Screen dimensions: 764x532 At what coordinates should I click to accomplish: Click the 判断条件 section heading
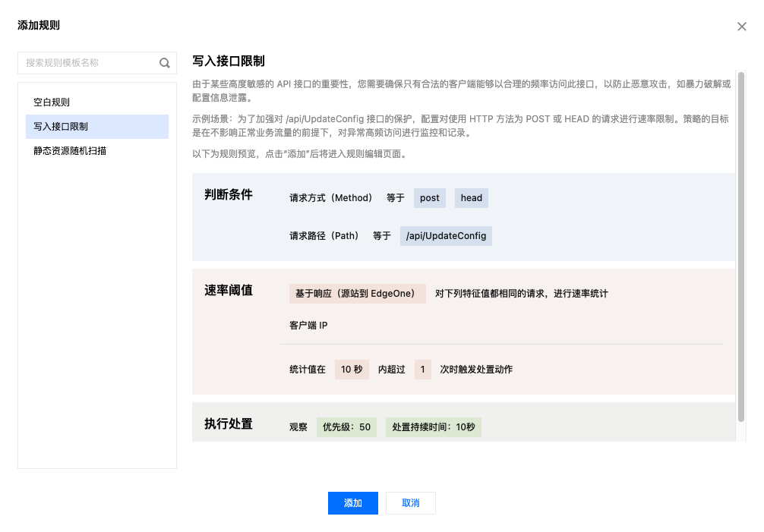pos(229,195)
